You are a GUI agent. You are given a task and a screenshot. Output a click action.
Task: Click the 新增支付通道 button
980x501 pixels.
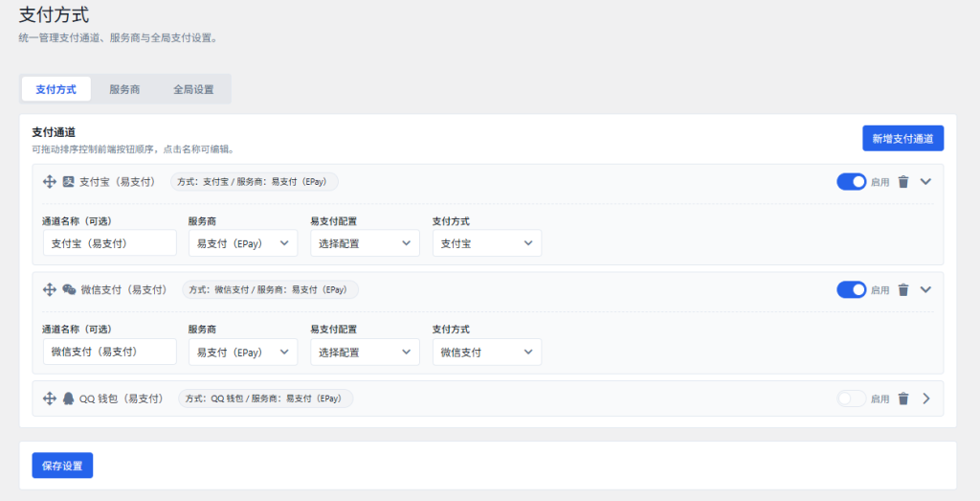(902, 138)
